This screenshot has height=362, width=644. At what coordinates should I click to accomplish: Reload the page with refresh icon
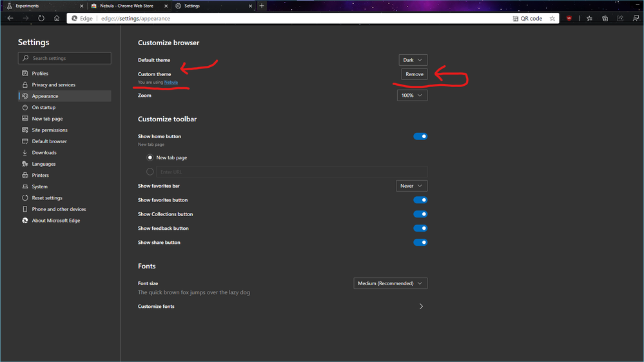pyautogui.click(x=41, y=18)
